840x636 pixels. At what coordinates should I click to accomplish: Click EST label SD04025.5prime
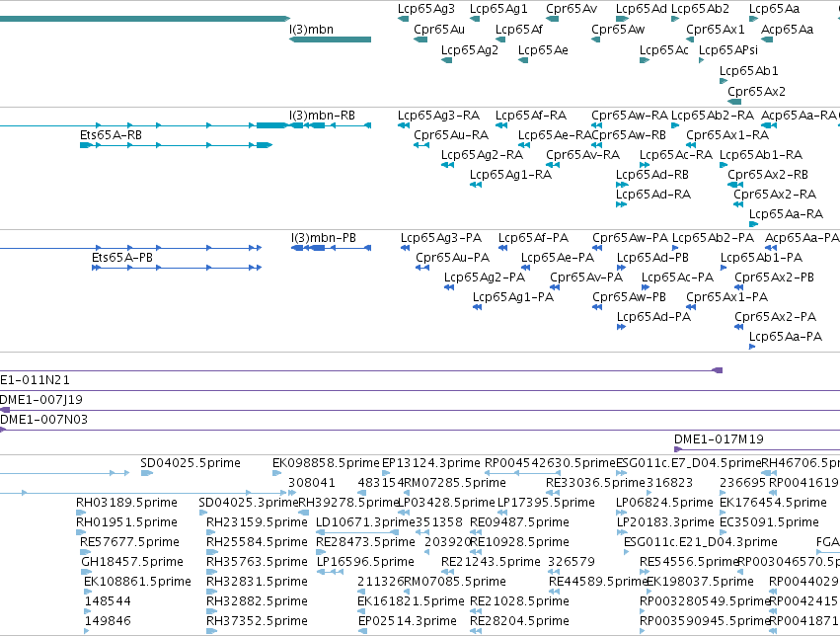191,463
